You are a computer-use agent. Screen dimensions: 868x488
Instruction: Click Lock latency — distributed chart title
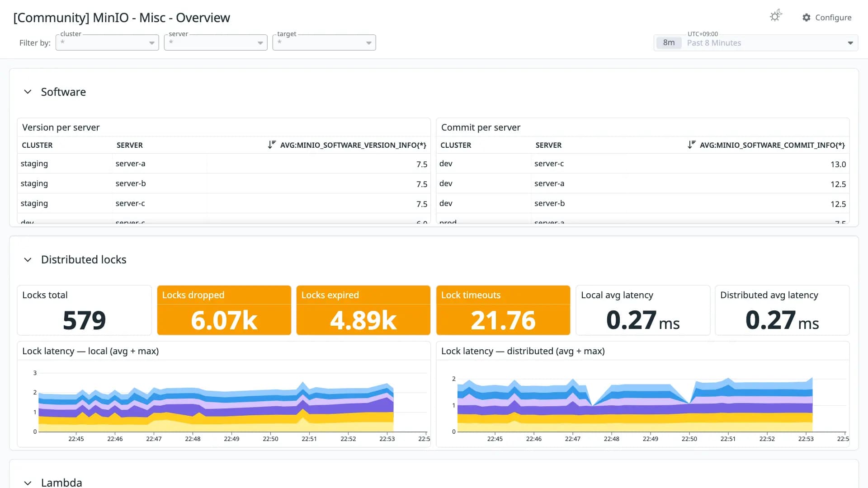coord(523,351)
